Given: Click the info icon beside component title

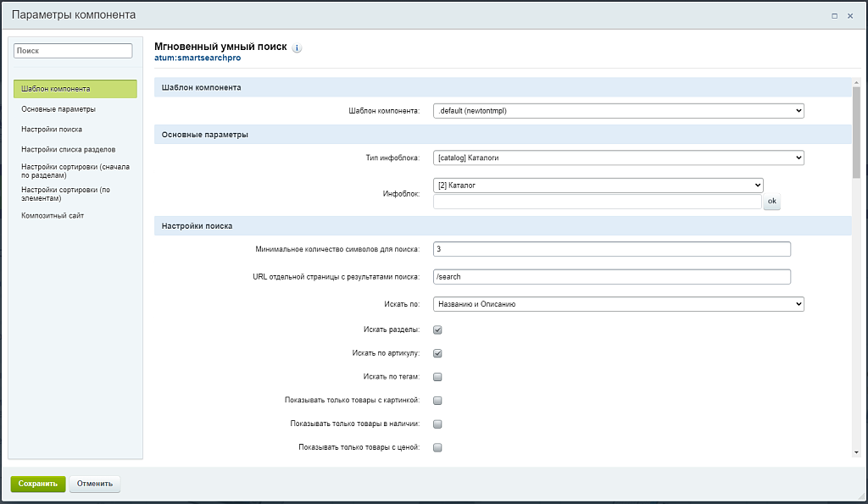Looking at the screenshot, I should pyautogui.click(x=297, y=48).
